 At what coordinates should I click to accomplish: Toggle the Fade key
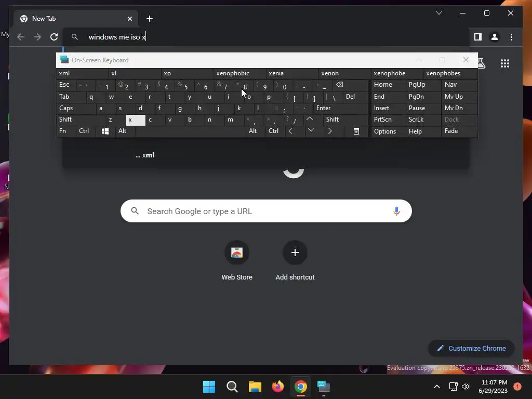point(459,131)
